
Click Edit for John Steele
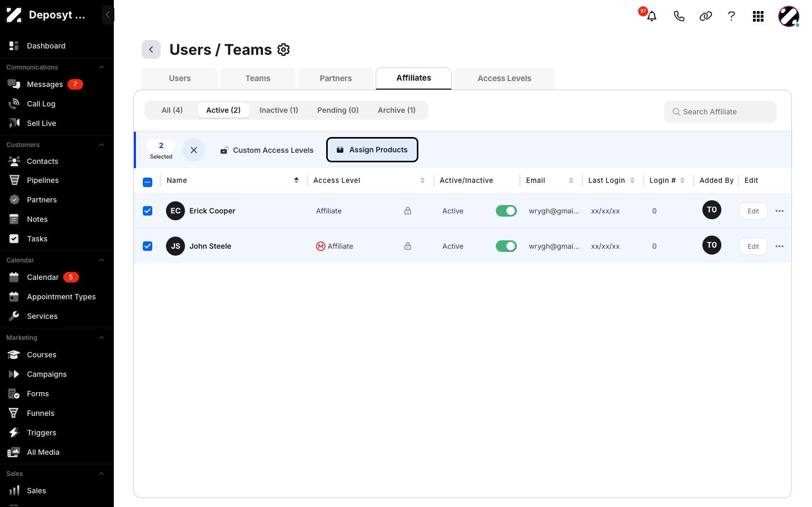[753, 246]
